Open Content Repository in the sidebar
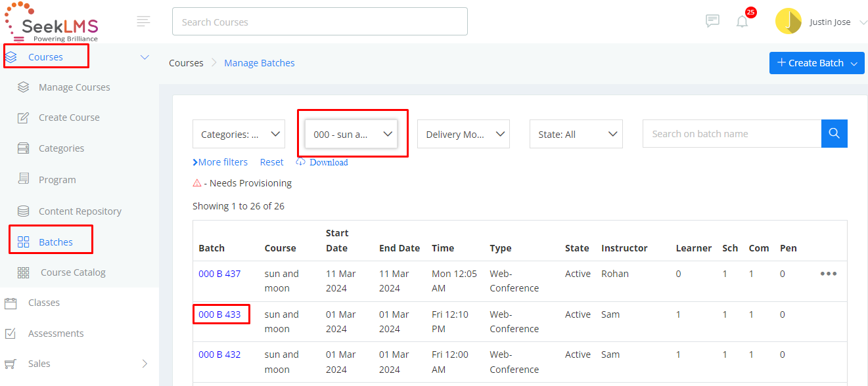This screenshot has width=868, height=386. (x=80, y=211)
